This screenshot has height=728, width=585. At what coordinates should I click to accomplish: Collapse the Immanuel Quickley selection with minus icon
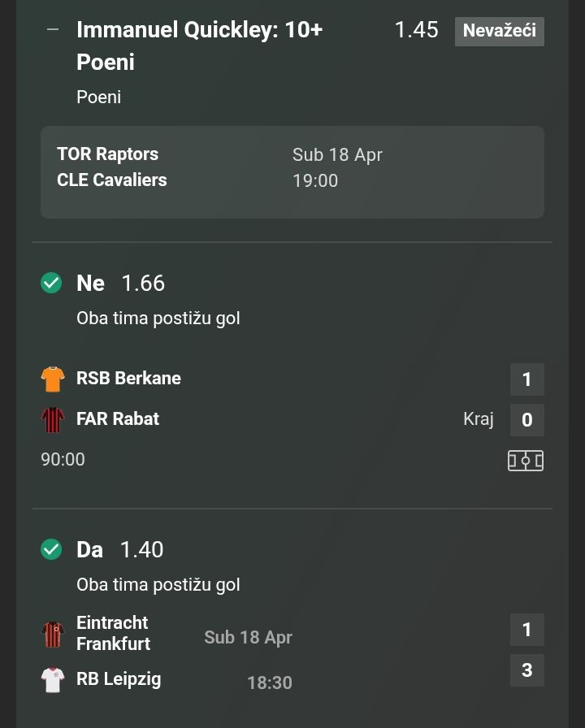pos(54,30)
